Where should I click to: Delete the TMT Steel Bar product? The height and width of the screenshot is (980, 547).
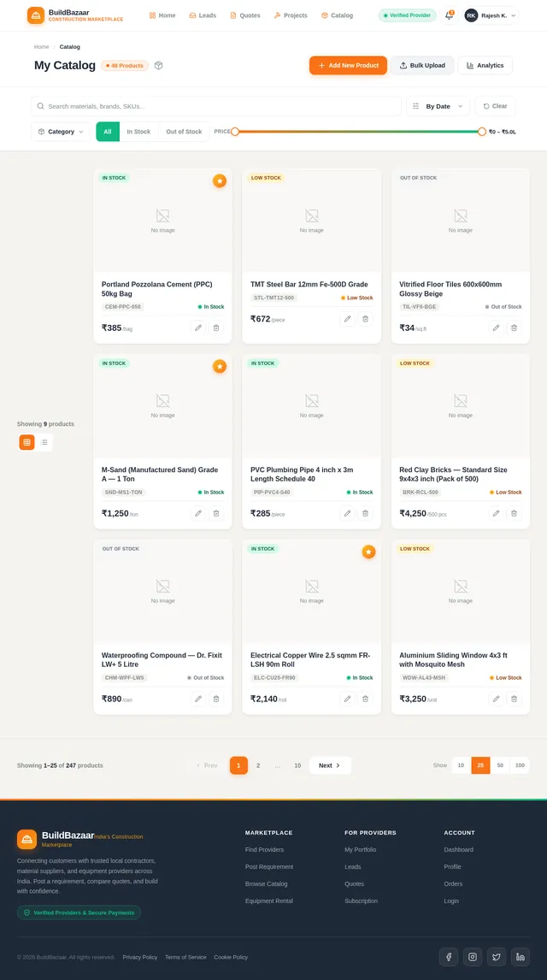pyautogui.click(x=365, y=319)
